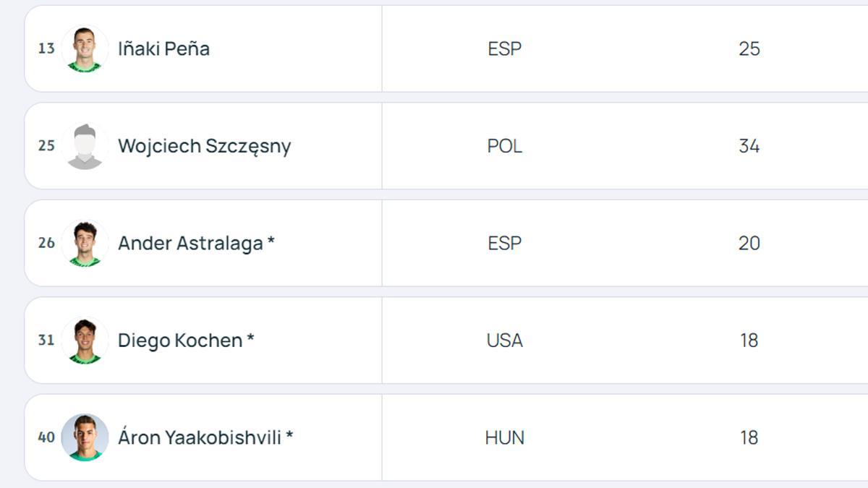
Task: Click the ESP nationality code for Iñaki Peña
Action: pyautogui.click(x=504, y=48)
